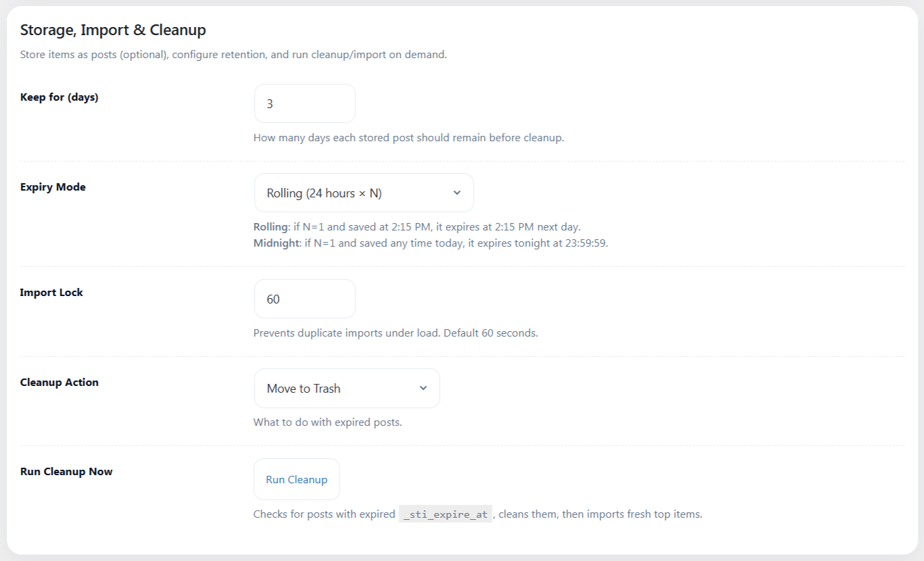Click the Rolling expiry explanation text
Viewport: 924px width, 561px height.
(x=416, y=226)
